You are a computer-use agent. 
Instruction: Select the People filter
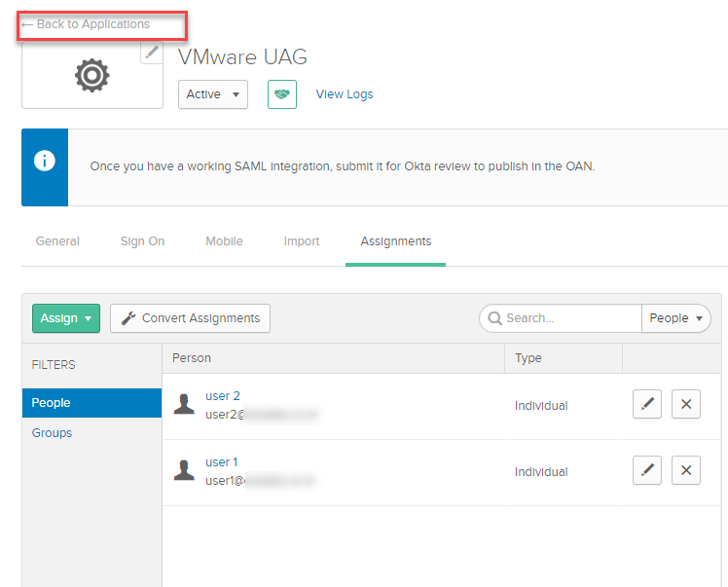tap(91, 403)
